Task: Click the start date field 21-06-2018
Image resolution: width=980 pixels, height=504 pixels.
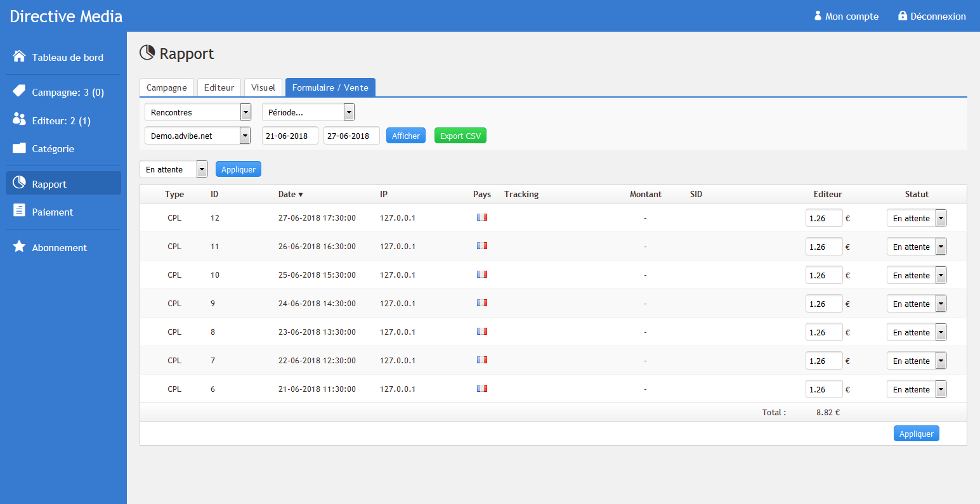Action: [x=290, y=136]
